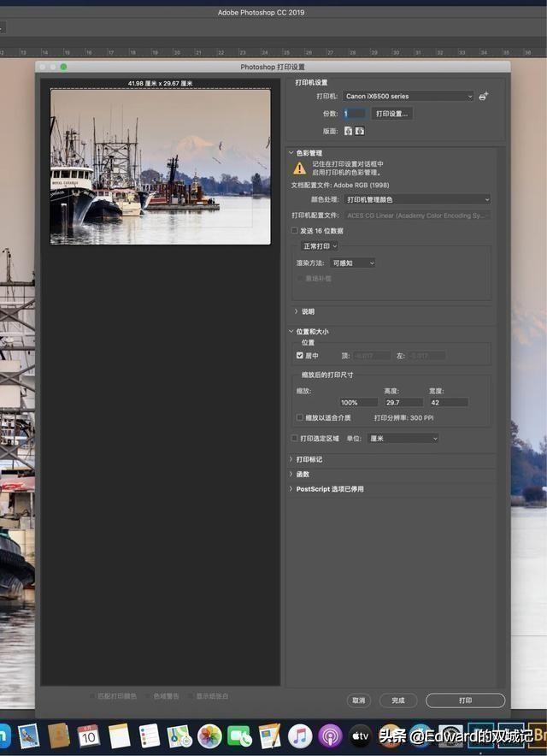This screenshot has width=547, height=756.
Task: Open Notes from the dock
Action: pyautogui.click(x=119, y=736)
